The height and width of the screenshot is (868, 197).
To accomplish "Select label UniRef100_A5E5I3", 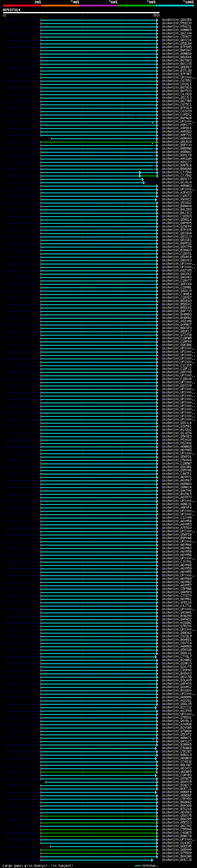I will (x=177, y=822).
